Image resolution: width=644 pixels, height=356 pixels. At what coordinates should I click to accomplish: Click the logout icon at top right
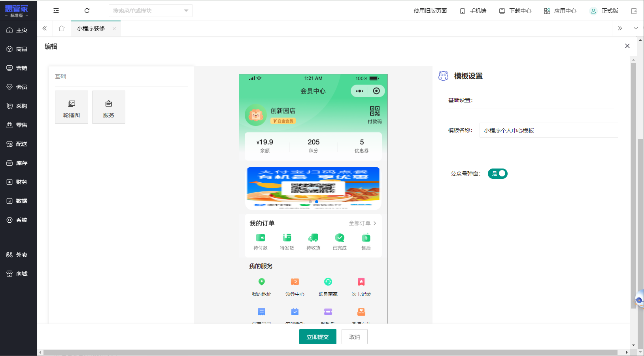634,11
